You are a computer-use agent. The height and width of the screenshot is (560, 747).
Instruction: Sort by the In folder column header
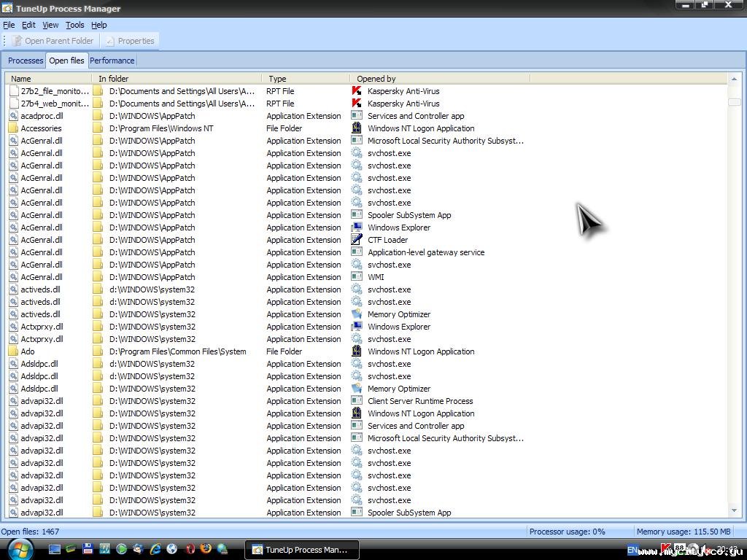click(x=177, y=79)
